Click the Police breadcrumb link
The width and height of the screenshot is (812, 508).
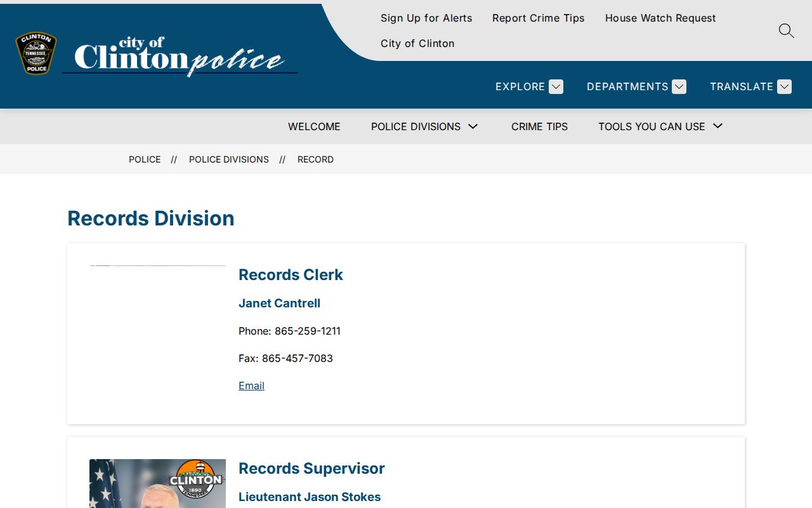[x=145, y=159]
